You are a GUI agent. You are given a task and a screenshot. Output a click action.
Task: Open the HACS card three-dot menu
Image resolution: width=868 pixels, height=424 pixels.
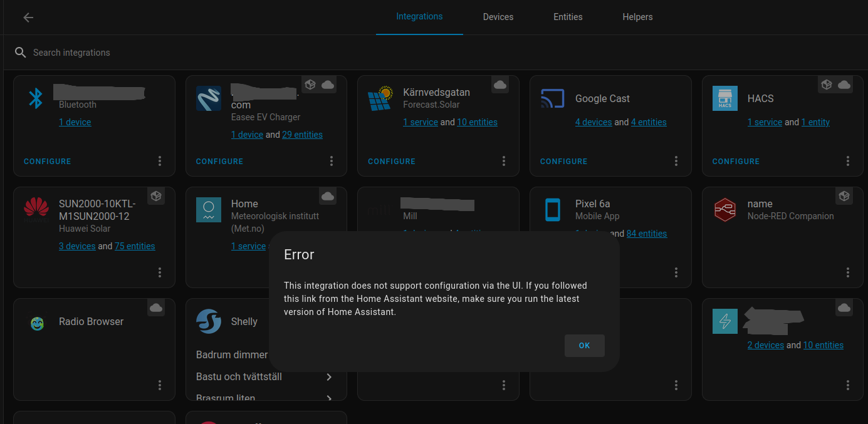848,161
